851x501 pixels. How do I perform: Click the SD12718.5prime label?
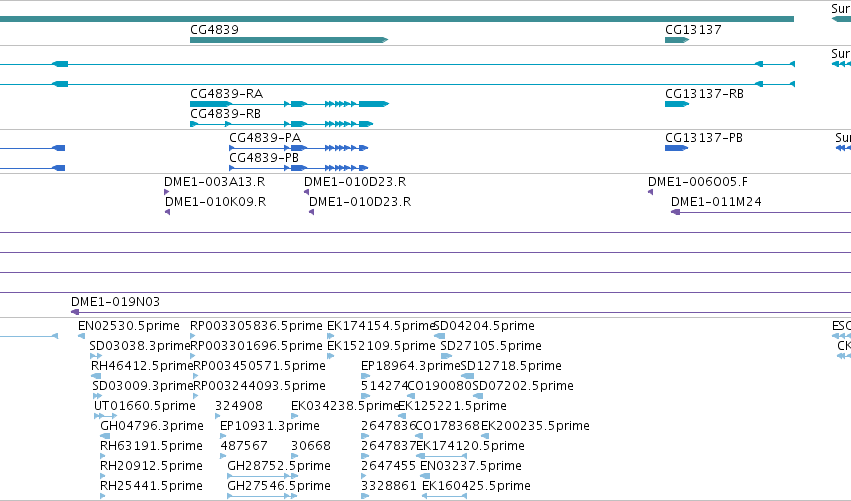click(x=511, y=366)
